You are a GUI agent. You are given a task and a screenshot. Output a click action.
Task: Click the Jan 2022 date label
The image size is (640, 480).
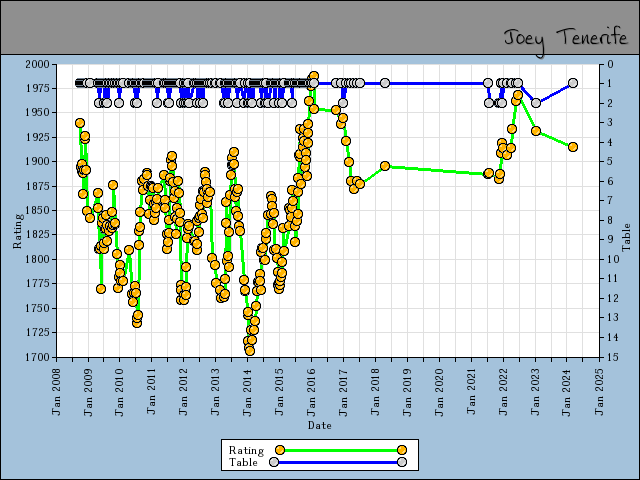pyautogui.click(x=504, y=392)
